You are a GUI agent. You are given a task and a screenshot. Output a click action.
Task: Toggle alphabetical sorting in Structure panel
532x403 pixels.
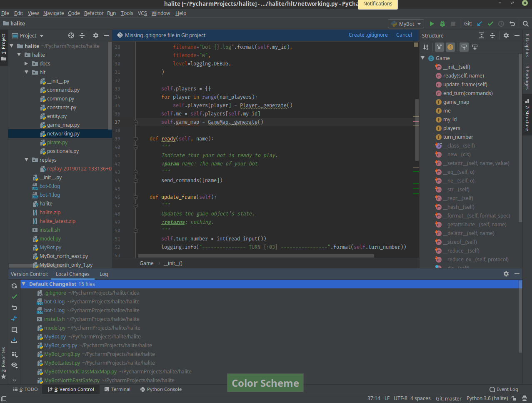[x=426, y=47]
